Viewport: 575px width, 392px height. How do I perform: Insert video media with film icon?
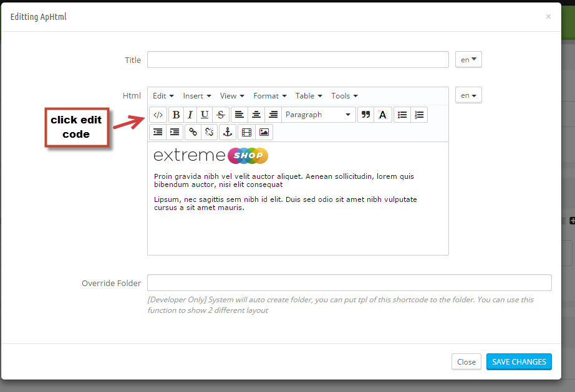(247, 132)
